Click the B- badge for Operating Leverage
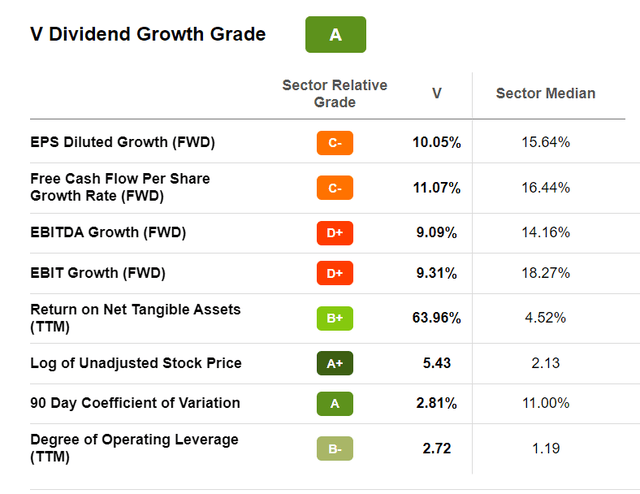 [335, 448]
